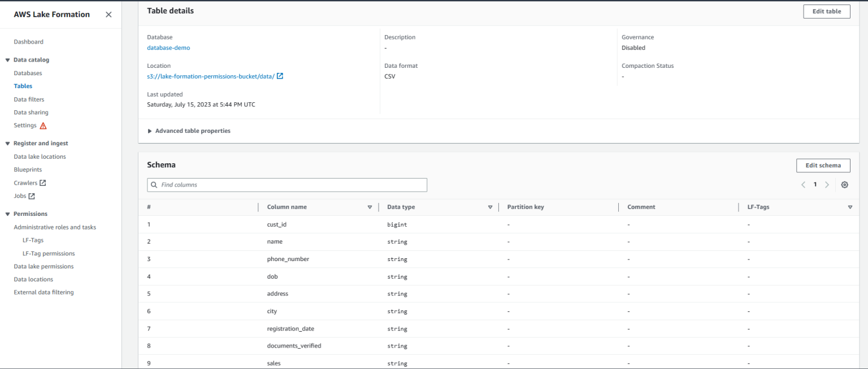The image size is (868, 369).
Task: Click the external link icon beside Jobs
Action: (x=33, y=196)
